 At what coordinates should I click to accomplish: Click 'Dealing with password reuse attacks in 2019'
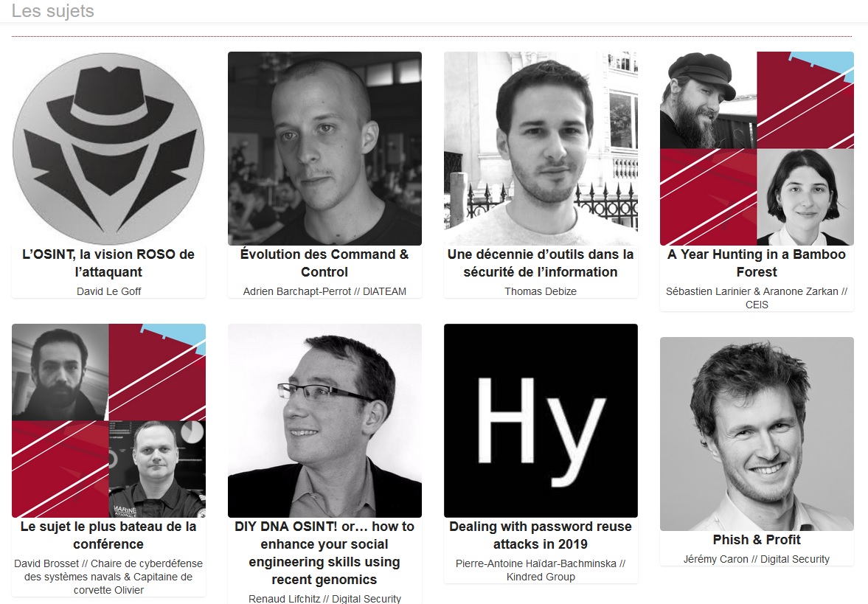541,535
